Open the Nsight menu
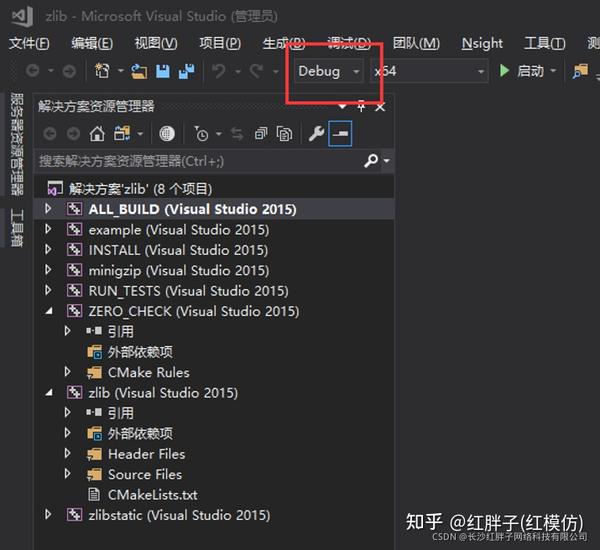The image size is (600, 550). [482, 43]
